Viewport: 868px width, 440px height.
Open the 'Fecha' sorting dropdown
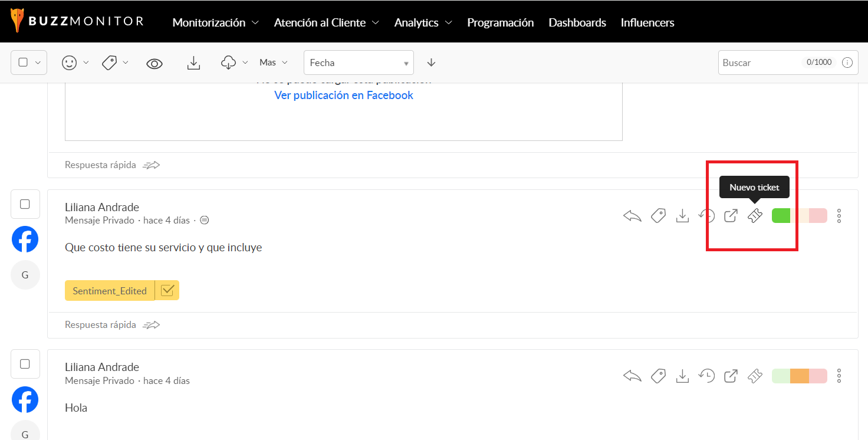pos(358,62)
